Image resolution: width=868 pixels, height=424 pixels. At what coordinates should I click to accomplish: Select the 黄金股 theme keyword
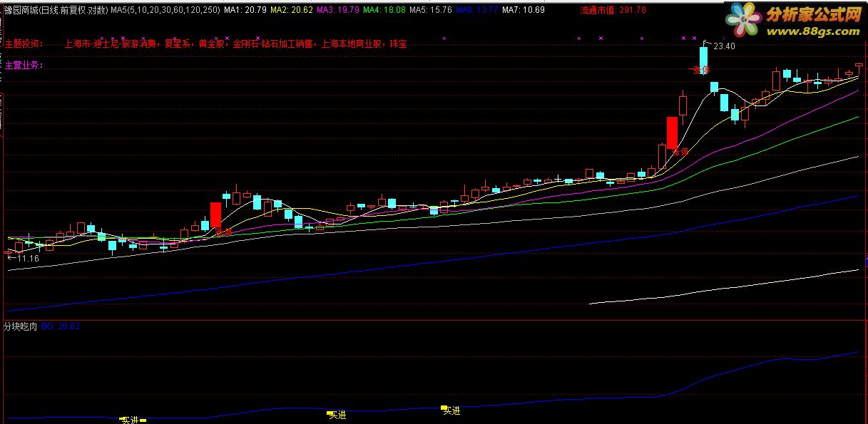210,43
